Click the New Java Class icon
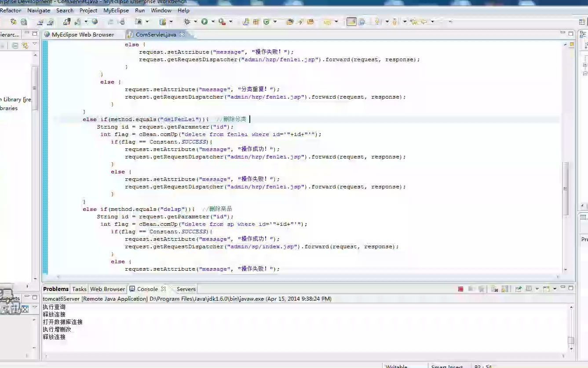 (x=266, y=22)
